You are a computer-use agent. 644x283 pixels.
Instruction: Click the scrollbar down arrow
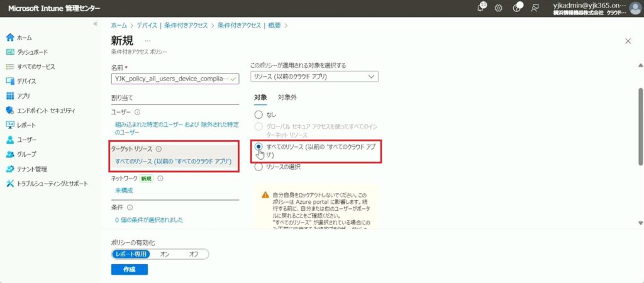tap(640, 223)
